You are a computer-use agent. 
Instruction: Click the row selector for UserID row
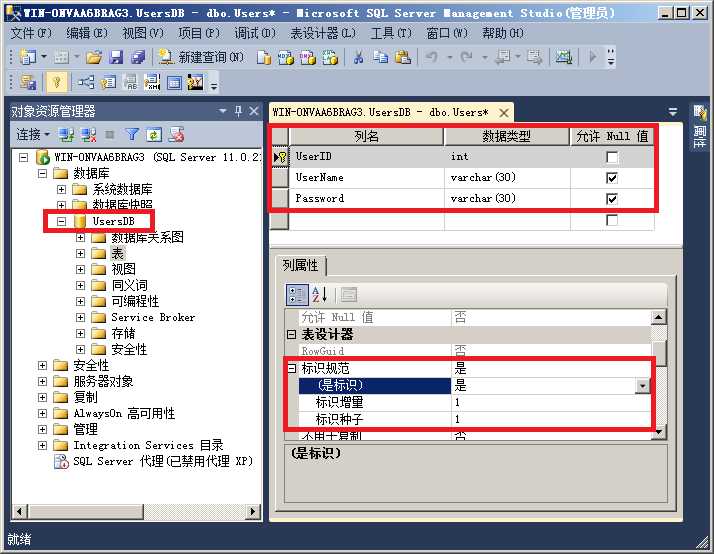280,158
